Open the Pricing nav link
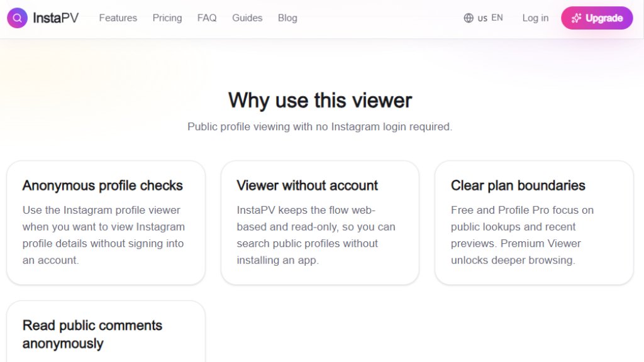Image resolution: width=644 pixels, height=362 pixels. pyautogui.click(x=167, y=18)
